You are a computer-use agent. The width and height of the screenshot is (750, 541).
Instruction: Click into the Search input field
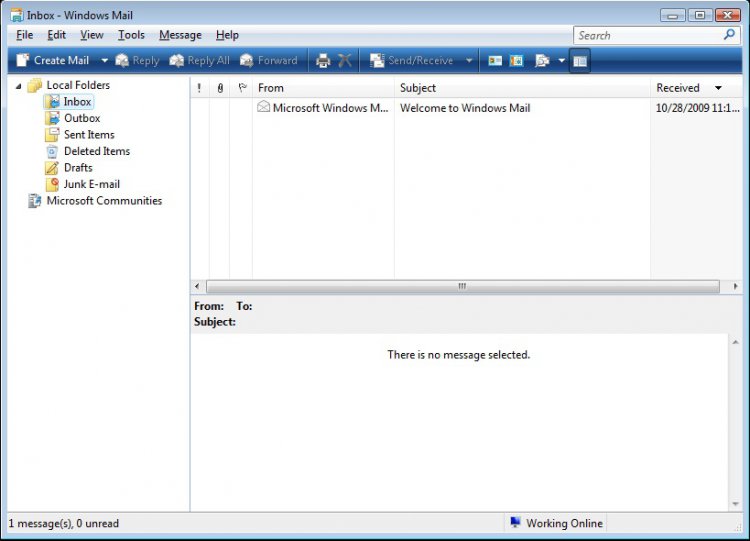coord(648,35)
